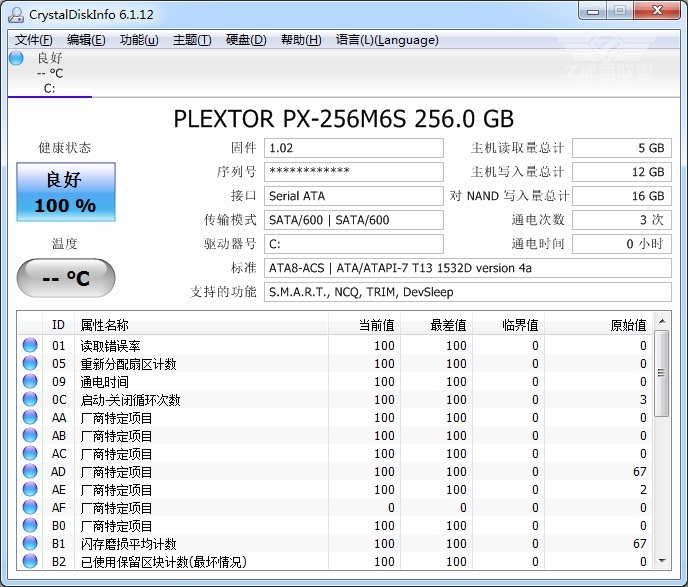Click host writes total 12 GB
The image size is (688, 587).
(622, 172)
